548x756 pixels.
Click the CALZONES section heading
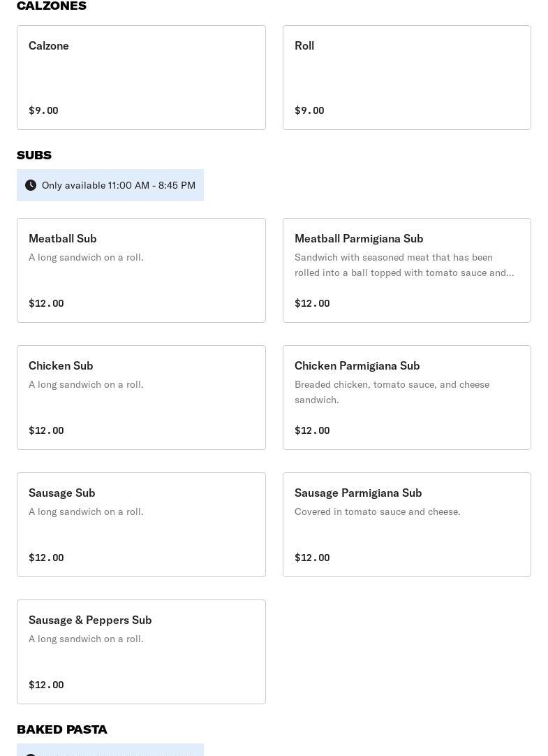pyautogui.click(x=52, y=6)
